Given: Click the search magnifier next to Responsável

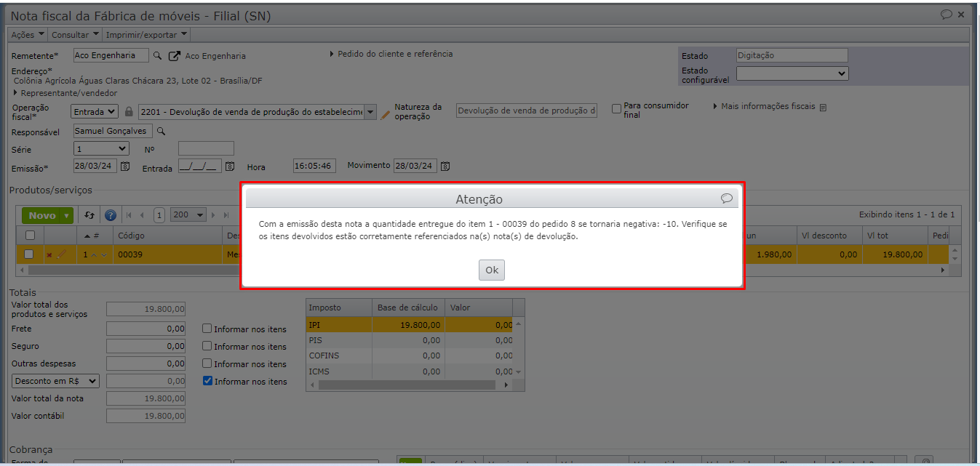Looking at the screenshot, I should point(162,132).
